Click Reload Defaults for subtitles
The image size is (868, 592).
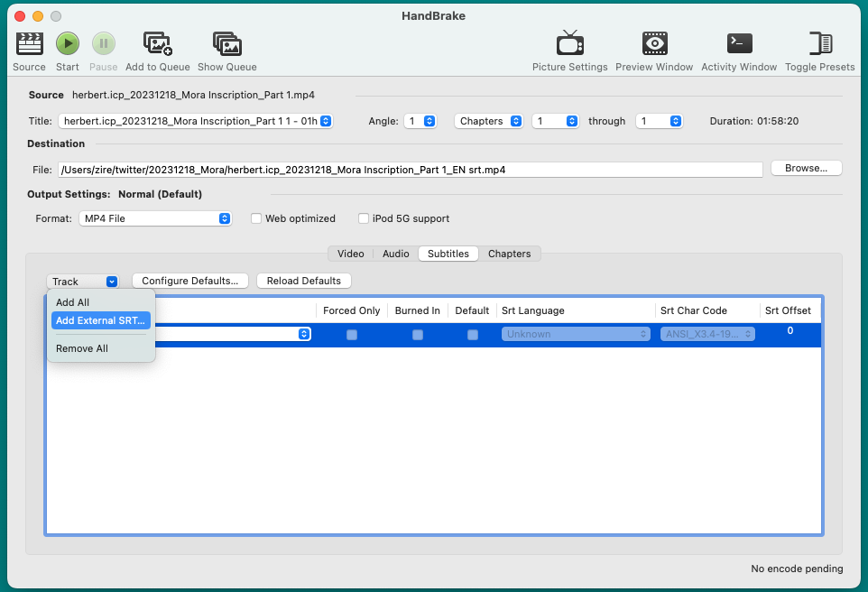point(303,281)
